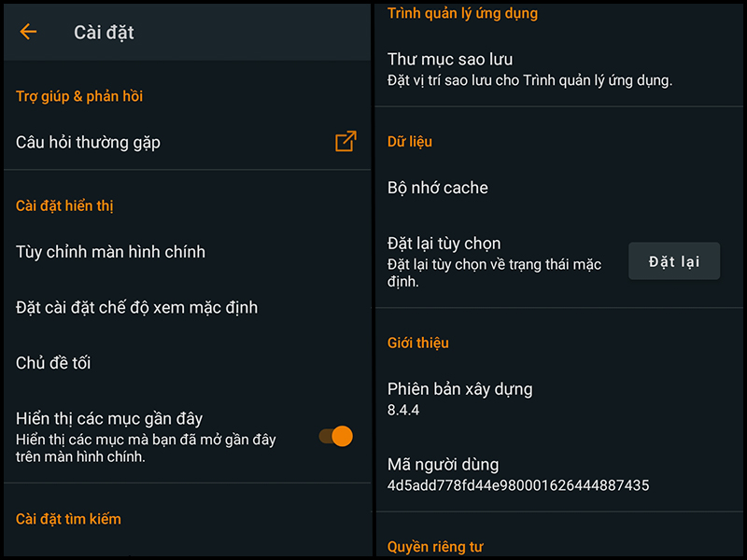
Task: Toggle the recent items switch
Action: tap(336, 436)
